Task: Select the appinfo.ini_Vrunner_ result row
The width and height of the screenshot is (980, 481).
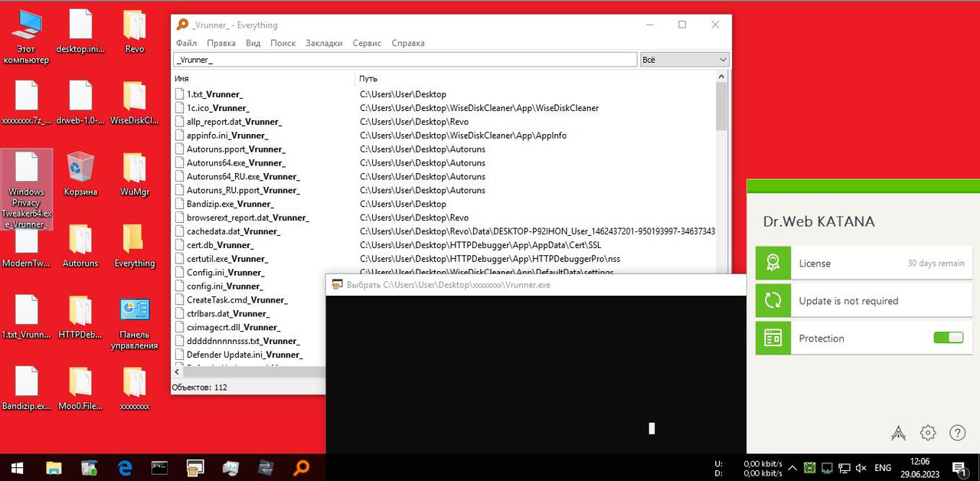Action: click(x=444, y=136)
